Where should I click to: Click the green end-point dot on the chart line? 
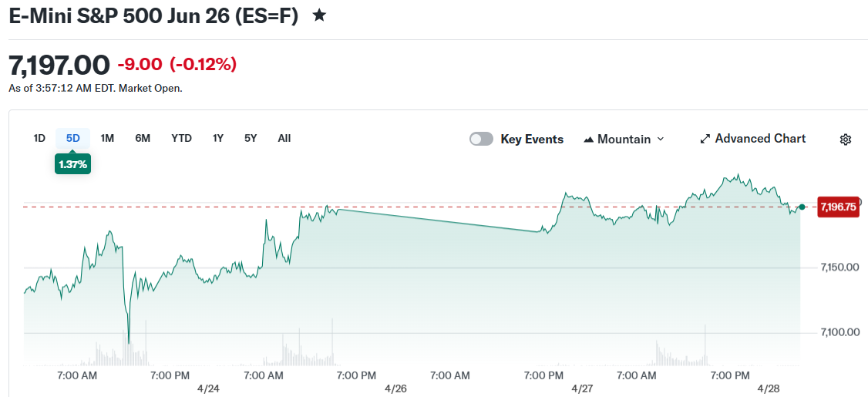pos(802,207)
